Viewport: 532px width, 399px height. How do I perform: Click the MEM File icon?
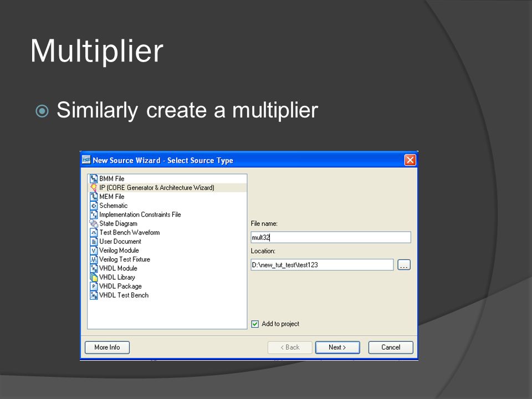click(94, 196)
